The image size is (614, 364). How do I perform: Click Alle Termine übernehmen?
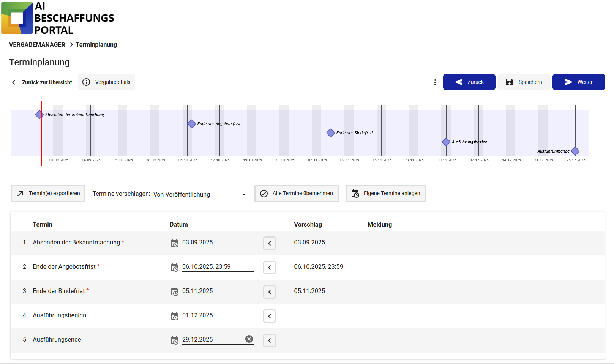tap(296, 194)
